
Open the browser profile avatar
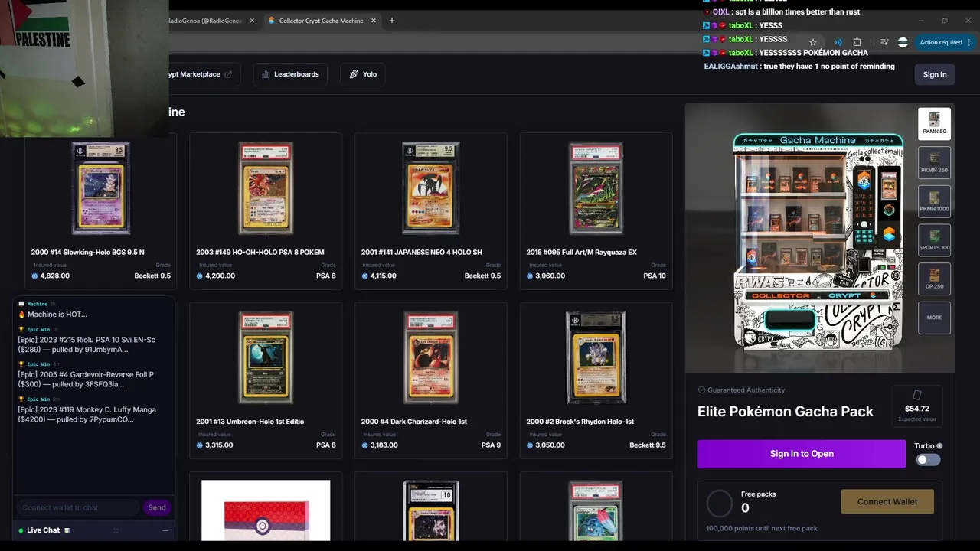(903, 43)
